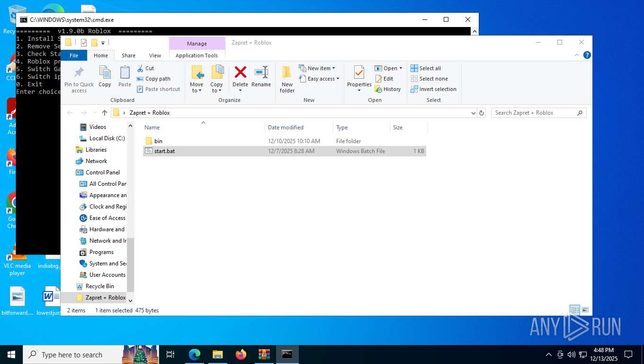This screenshot has height=364, width=644.
Task: Click Invert selection
Action: (x=433, y=89)
